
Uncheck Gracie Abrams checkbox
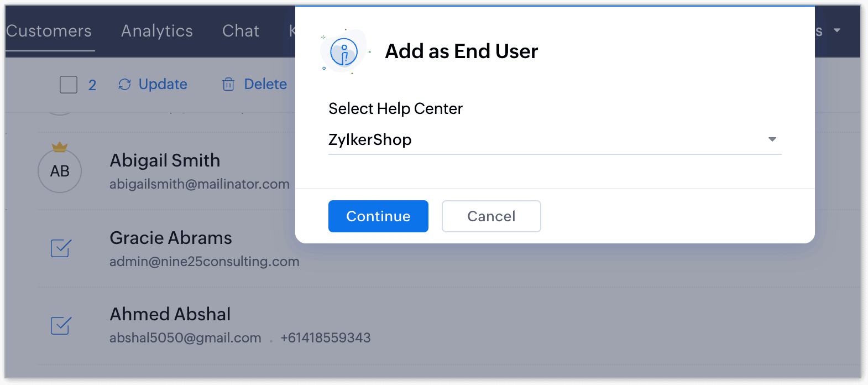click(x=61, y=248)
